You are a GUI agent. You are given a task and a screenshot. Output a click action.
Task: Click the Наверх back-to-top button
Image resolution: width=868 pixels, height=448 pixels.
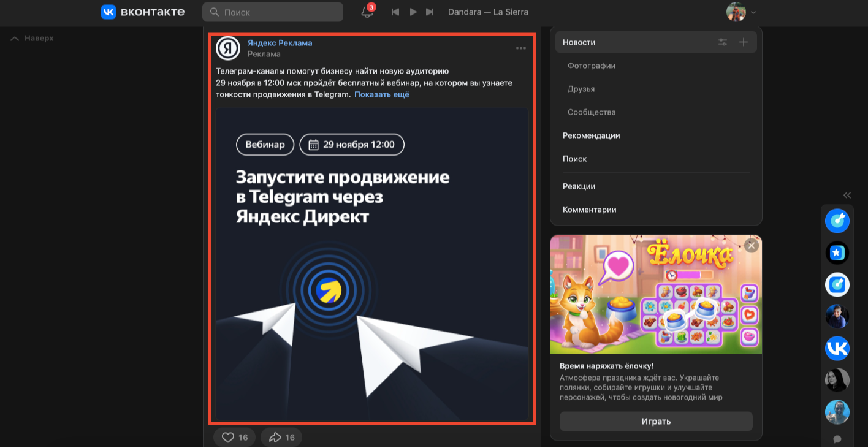click(x=32, y=38)
